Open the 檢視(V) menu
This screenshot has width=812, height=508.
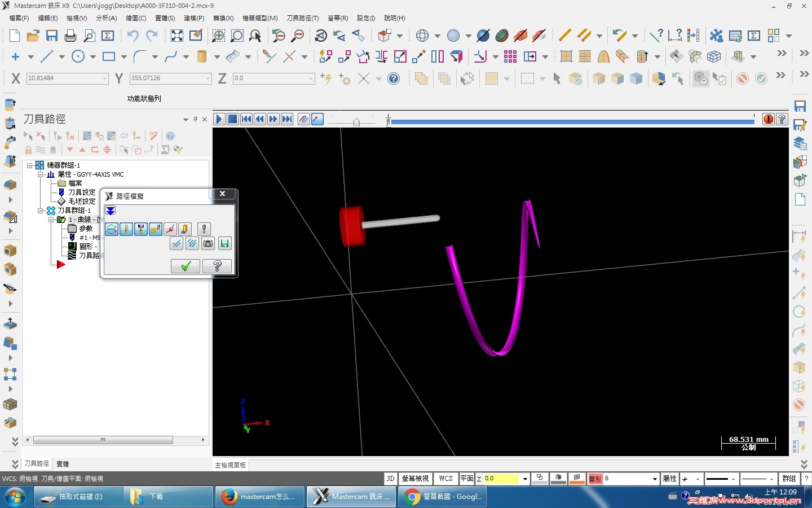coord(77,18)
